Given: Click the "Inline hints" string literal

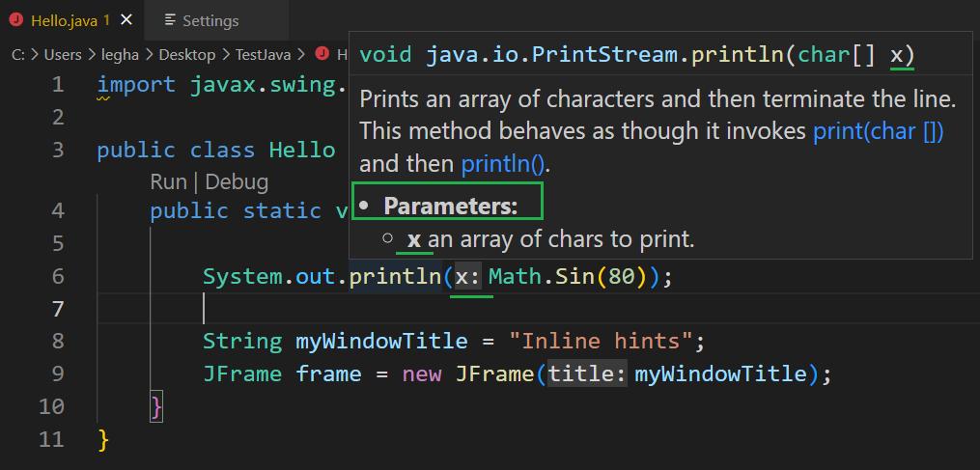Looking at the screenshot, I should (x=601, y=342).
